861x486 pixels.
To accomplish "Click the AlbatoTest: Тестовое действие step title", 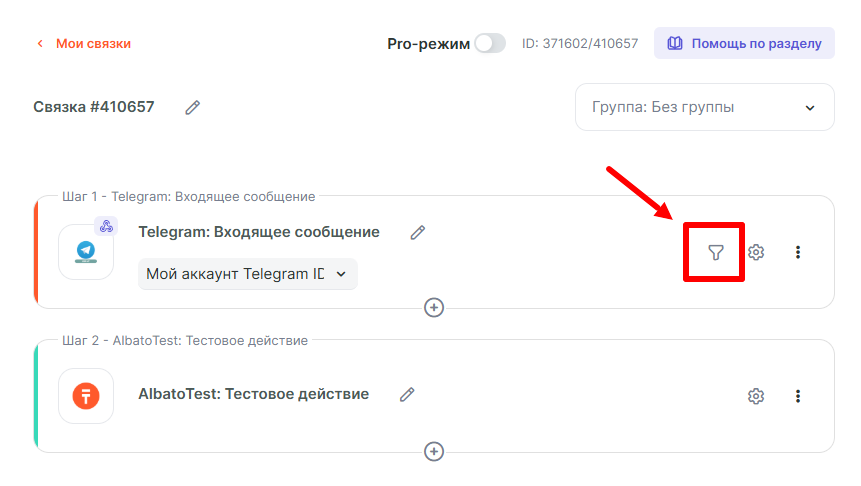I will tap(253, 394).
